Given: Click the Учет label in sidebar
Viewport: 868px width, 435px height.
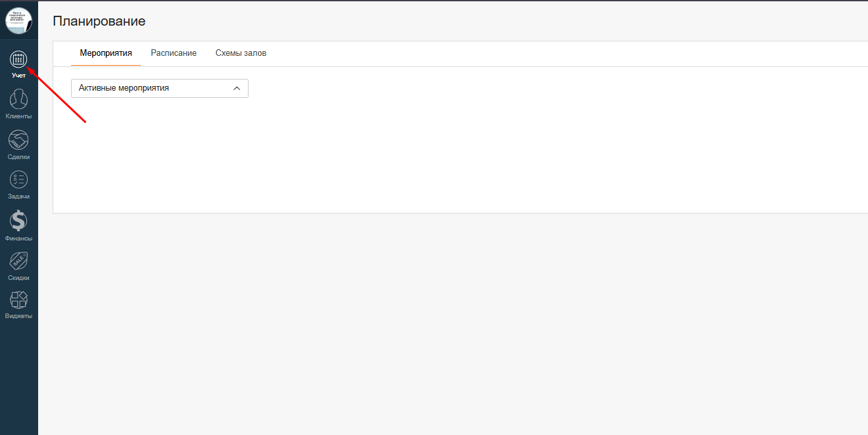Looking at the screenshot, I should tap(18, 76).
